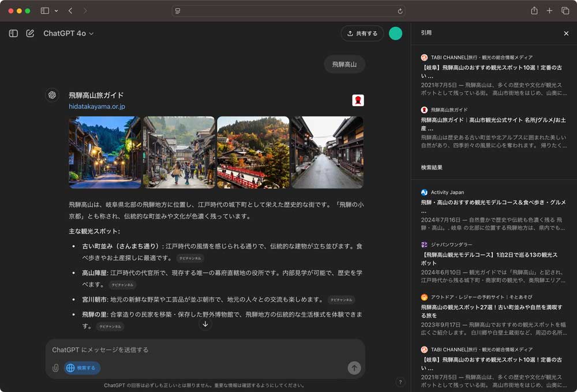577x392 pixels.
Task: Open first TABI CHANNEL citation 【岐阜】飛騨高山のおすすめ
Action: 493,75
